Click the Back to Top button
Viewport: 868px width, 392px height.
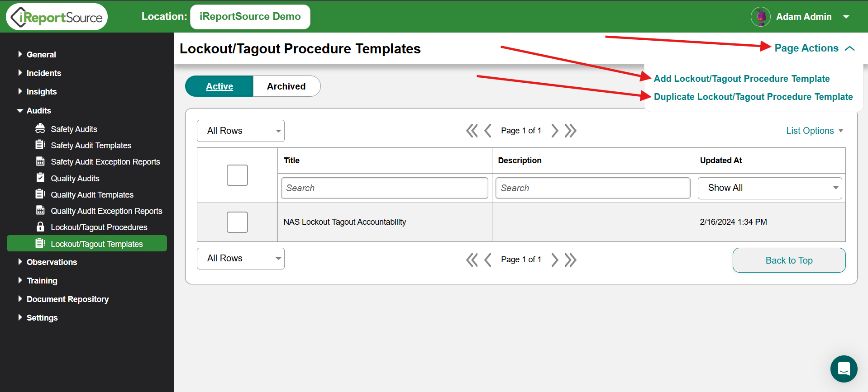coord(789,260)
